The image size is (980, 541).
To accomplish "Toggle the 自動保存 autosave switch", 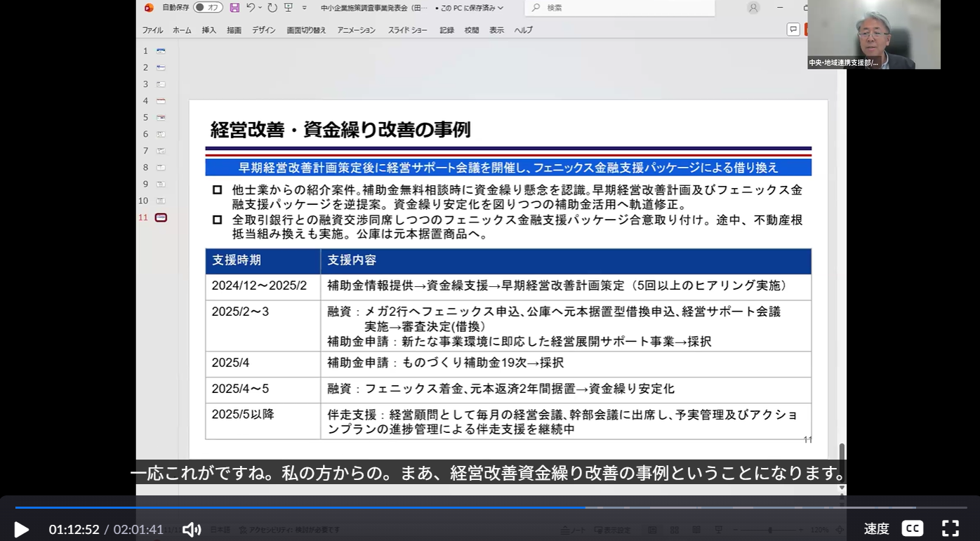I will tap(208, 8).
